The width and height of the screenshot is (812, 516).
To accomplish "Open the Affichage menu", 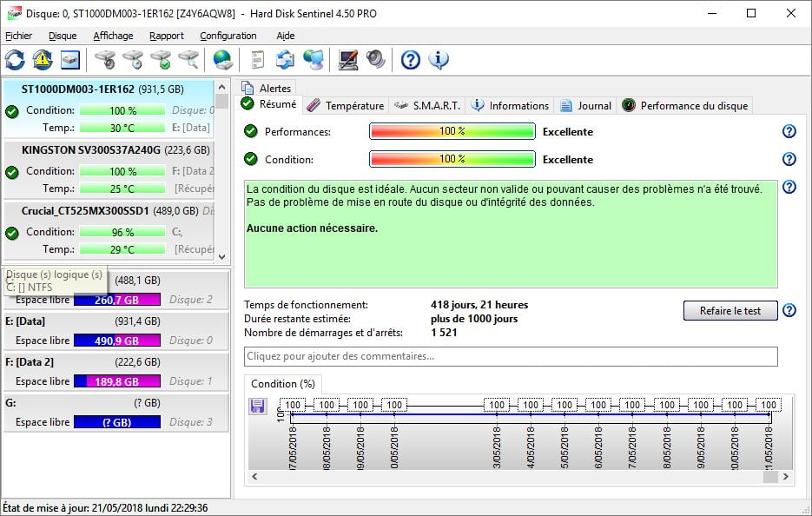I will tap(113, 36).
